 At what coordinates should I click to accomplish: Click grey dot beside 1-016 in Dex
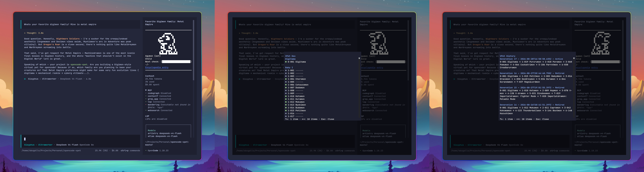286,113
